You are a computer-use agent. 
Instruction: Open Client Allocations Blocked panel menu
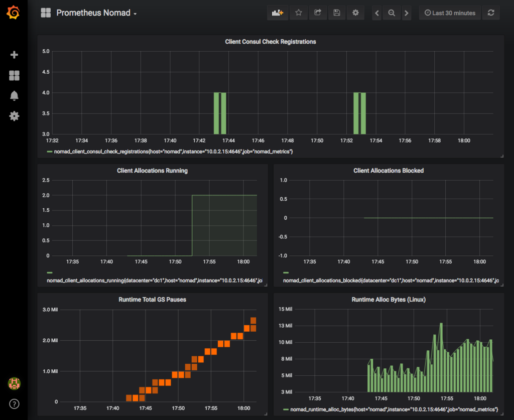pyautogui.click(x=389, y=171)
